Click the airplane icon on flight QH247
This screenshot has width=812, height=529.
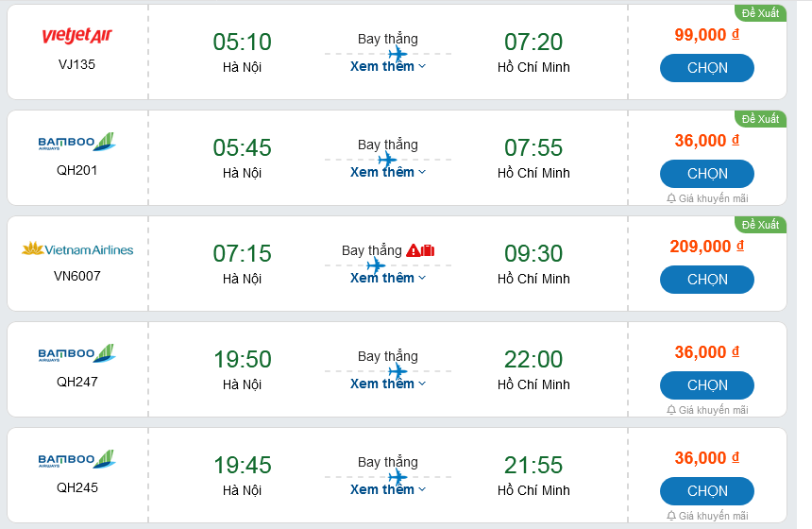click(398, 371)
